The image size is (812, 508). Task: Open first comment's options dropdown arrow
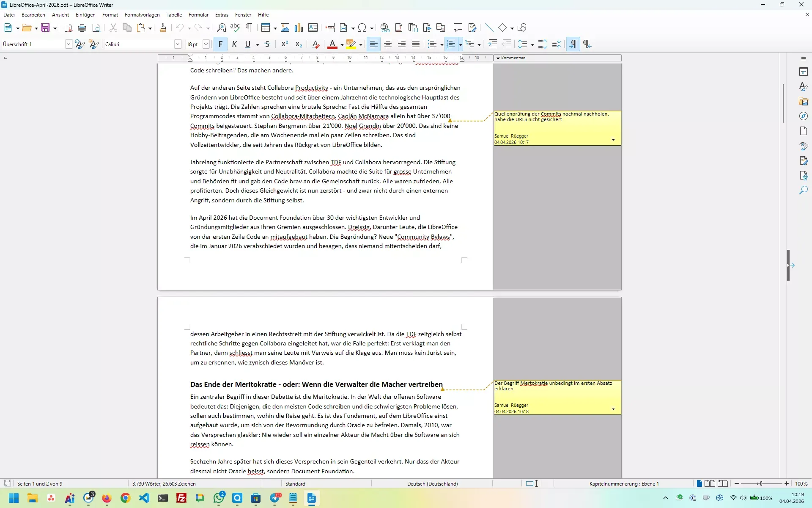pyautogui.click(x=613, y=140)
